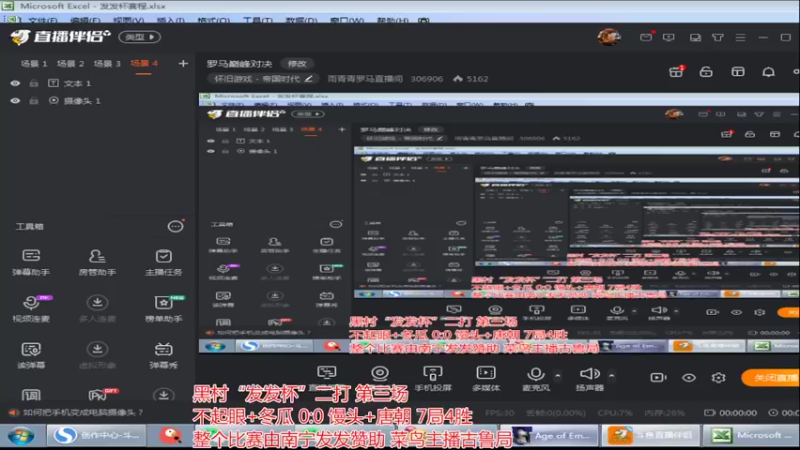Add 多媒体 media source
The height and width of the screenshot is (450, 800).
[486, 379]
